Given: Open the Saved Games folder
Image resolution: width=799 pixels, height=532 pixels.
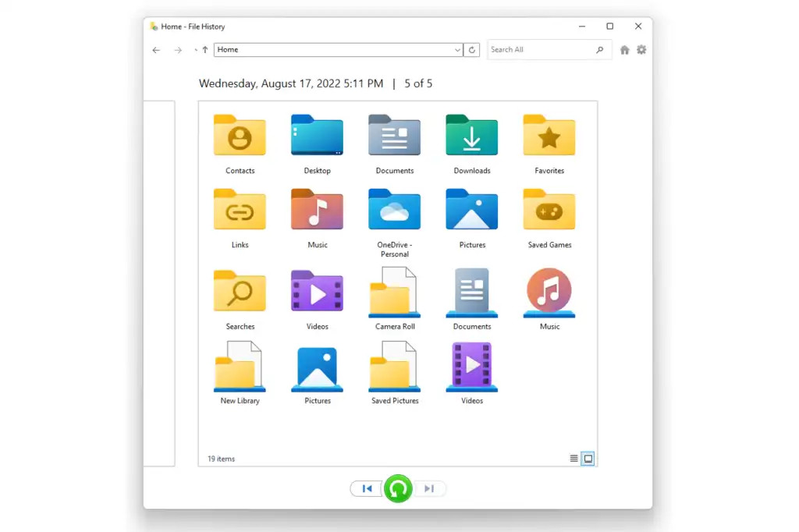Looking at the screenshot, I should tap(549, 210).
